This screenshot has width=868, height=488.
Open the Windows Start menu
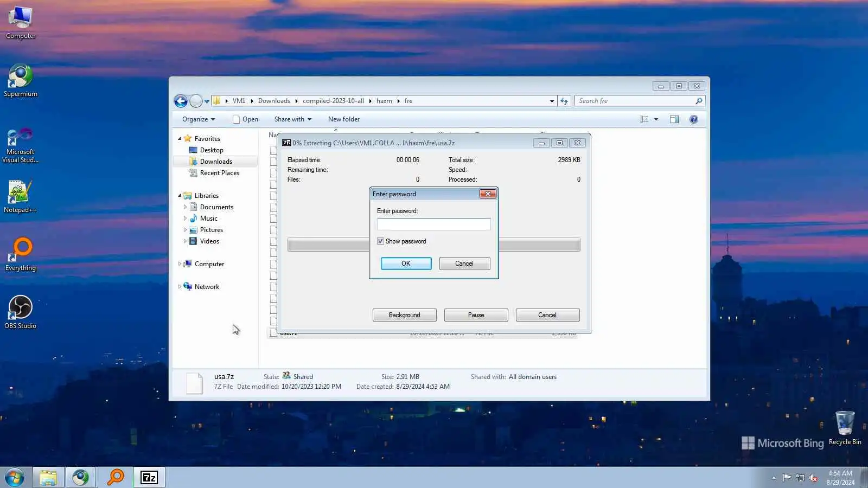[15, 478]
